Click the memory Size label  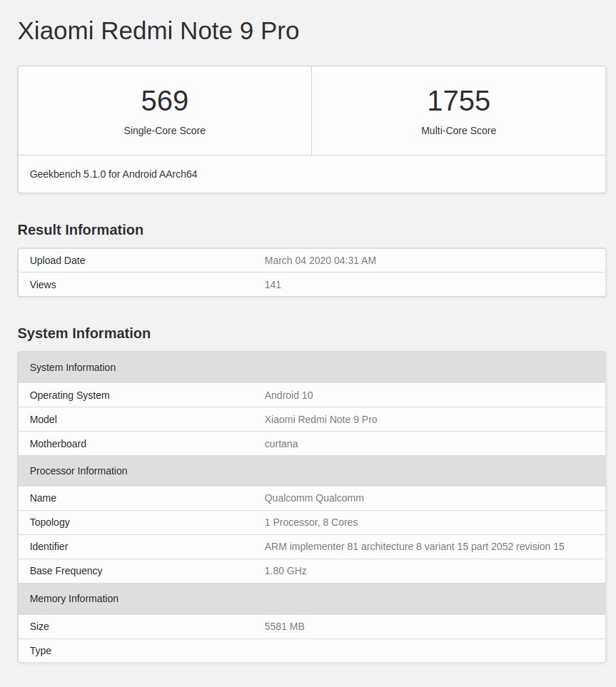39,626
